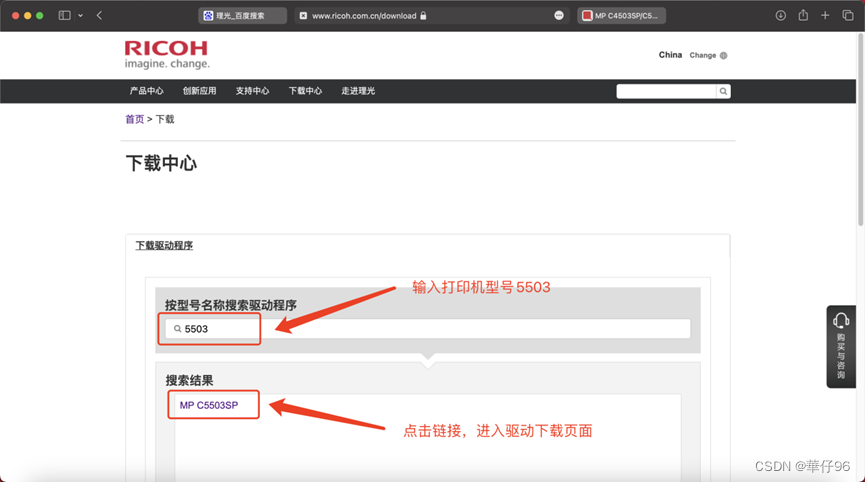Click the 首页 breadcrumb link
Screen dimensions: 865x482
click(135, 119)
